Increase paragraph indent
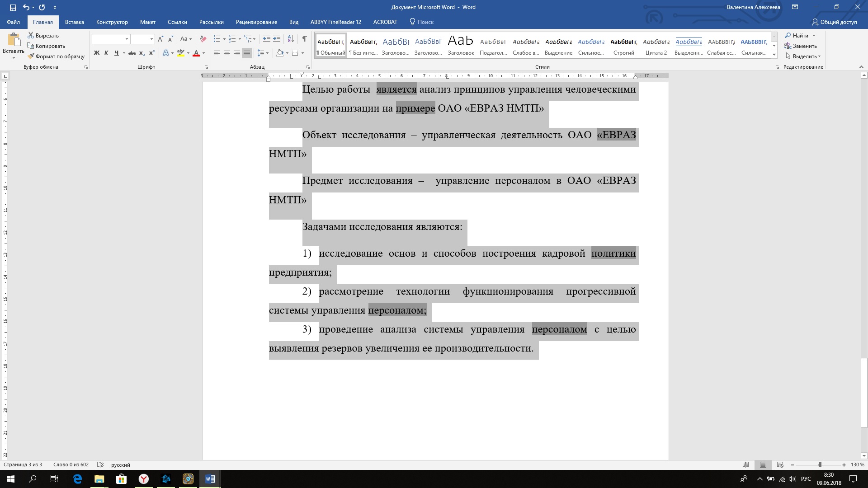The image size is (868, 488). [x=277, y=39]
